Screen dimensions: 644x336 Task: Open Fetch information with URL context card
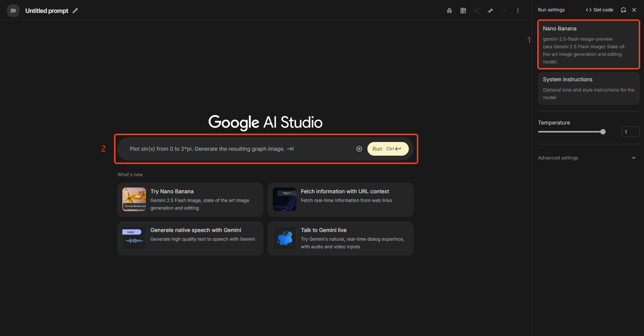click(x=341, y=200)
